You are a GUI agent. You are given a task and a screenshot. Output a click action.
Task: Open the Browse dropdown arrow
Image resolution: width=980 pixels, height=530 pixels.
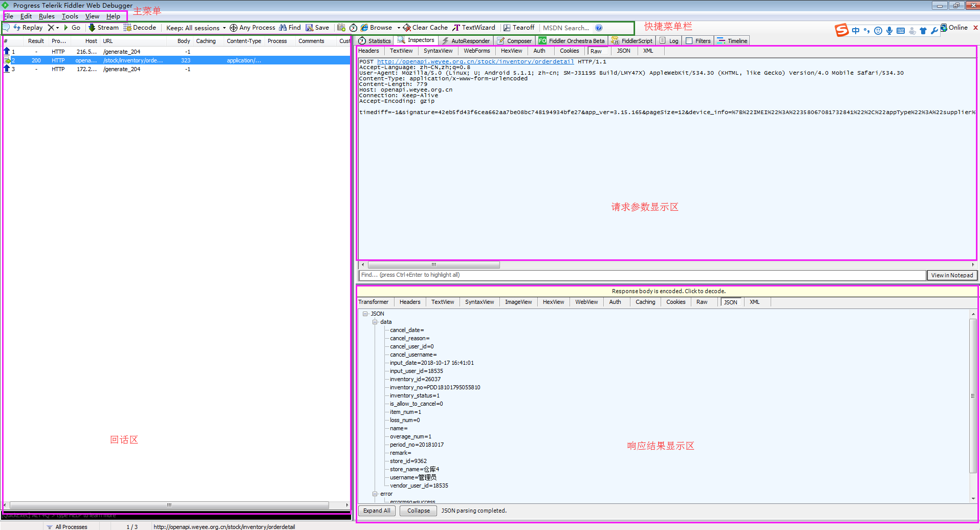pyautogui.click(x=399, y=28)
